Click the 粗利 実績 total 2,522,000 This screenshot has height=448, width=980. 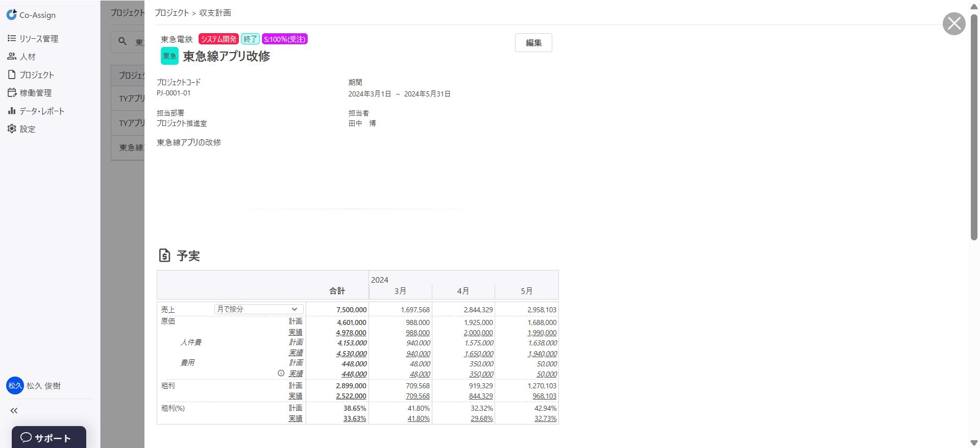[x=351, y=396]
